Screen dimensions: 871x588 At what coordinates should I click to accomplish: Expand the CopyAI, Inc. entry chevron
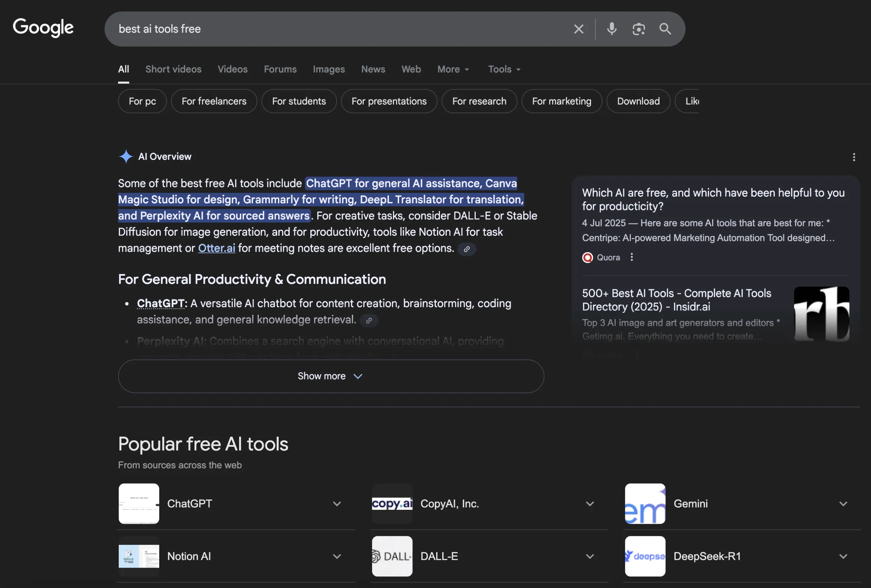(590, 504)
